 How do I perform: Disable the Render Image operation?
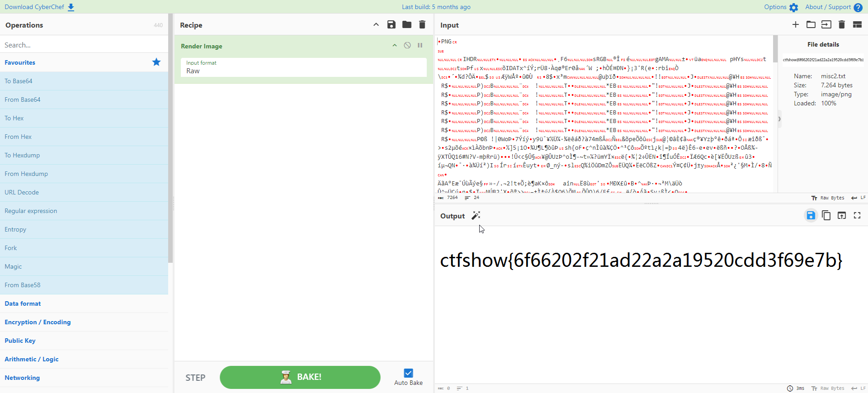(x=407, y=46)
